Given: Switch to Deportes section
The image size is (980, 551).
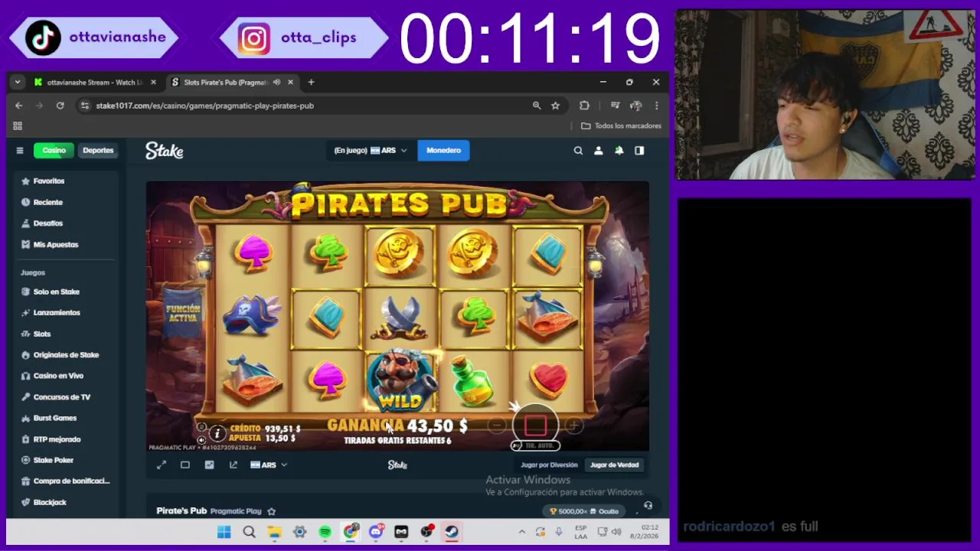Looking at the screenshot, I should (x=98, y=151).
